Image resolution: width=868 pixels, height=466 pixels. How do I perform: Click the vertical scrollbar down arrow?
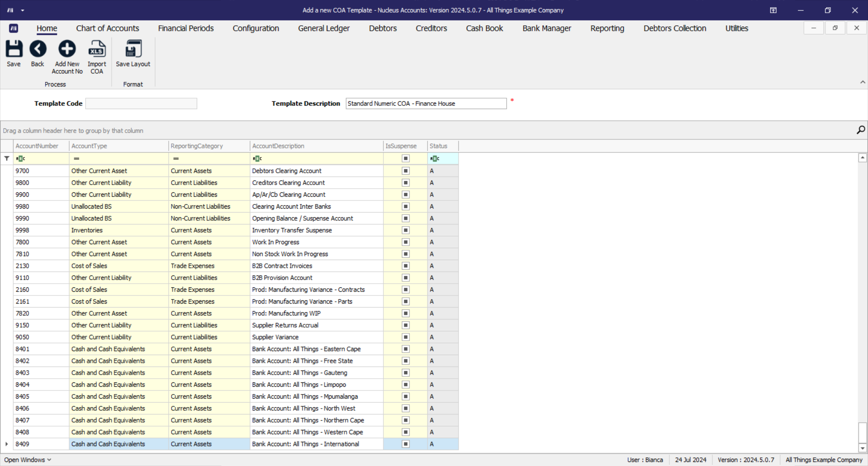point(862,448)
